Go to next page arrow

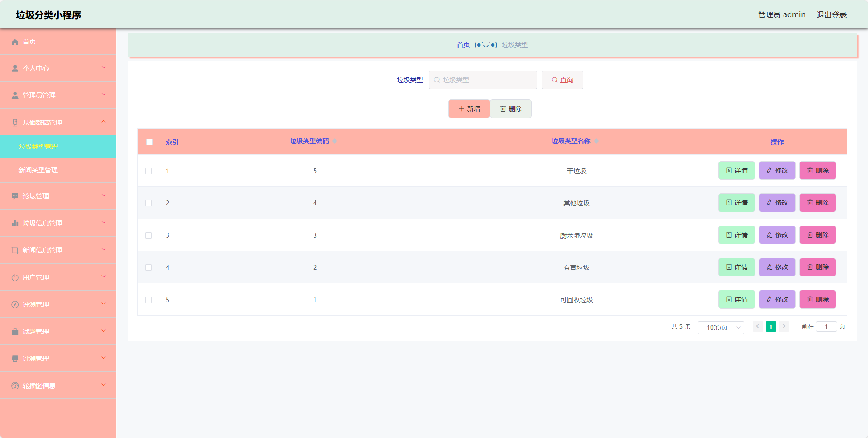(x=784, y=326)
